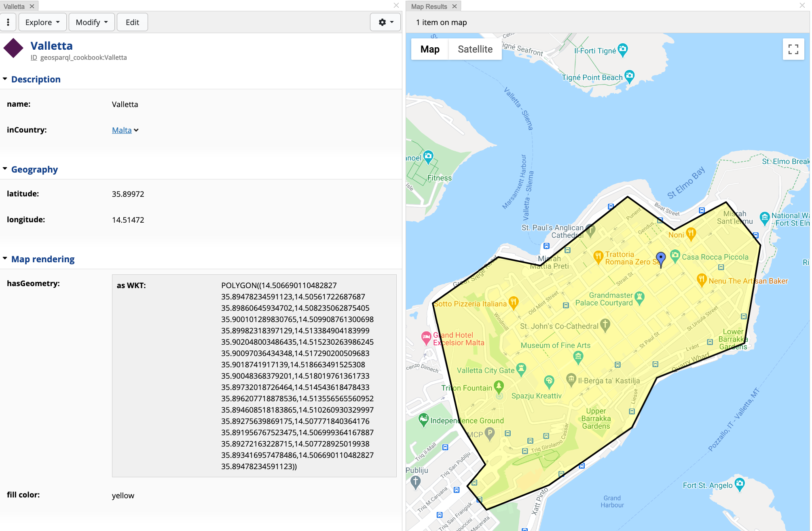812x531 pixels.
Task: Click St. John's Co-Cathedral marker icon
Action: (x=605, y=324)
